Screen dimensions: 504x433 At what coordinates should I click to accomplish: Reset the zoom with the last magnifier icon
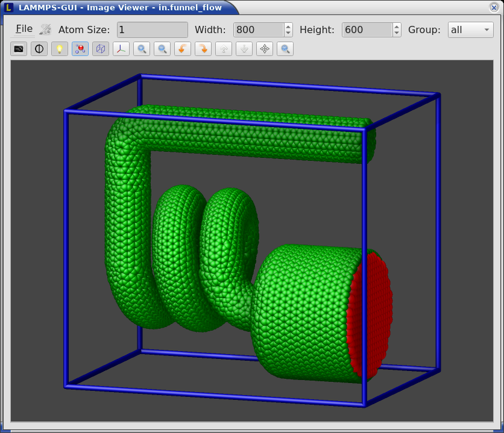coord(285,49)
